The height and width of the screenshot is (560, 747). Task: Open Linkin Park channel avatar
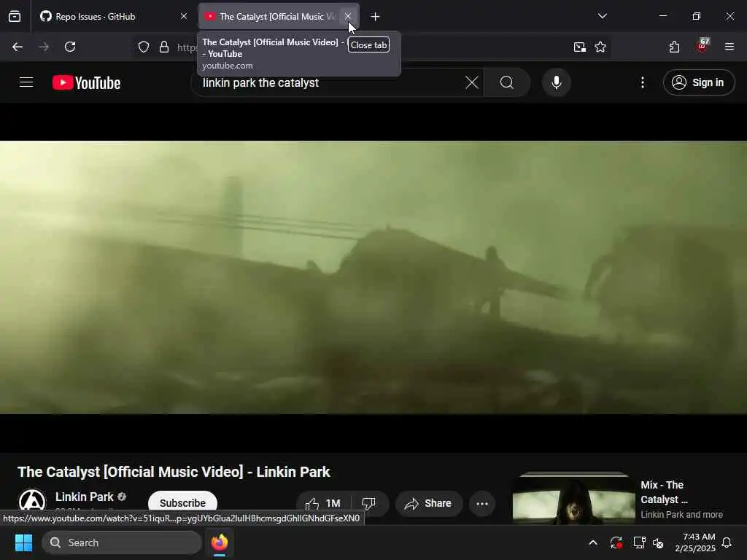click(x=32, y=502)
